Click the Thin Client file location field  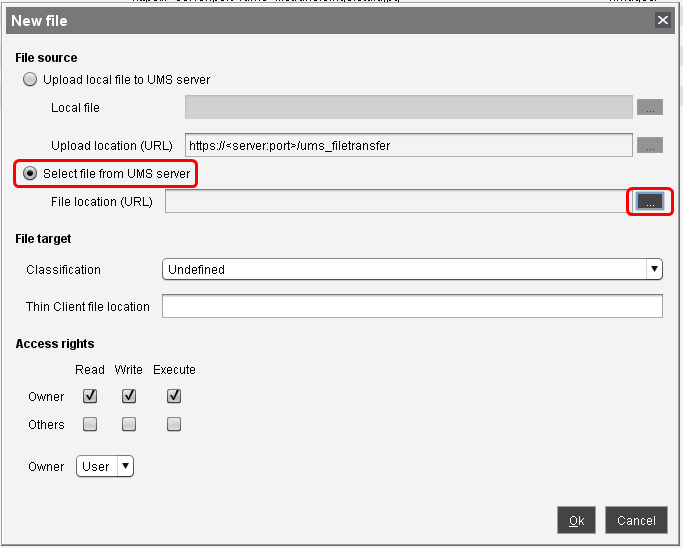412,306
